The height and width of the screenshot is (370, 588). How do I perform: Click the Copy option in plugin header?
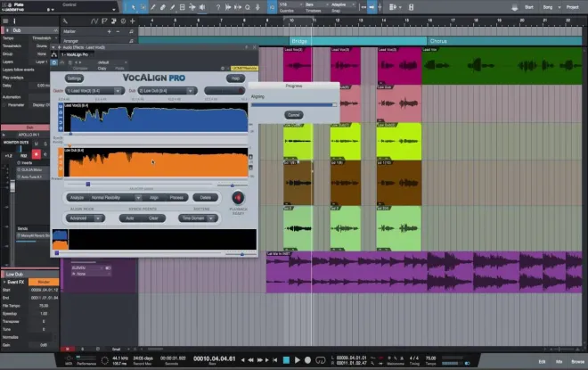coord(102,69)
